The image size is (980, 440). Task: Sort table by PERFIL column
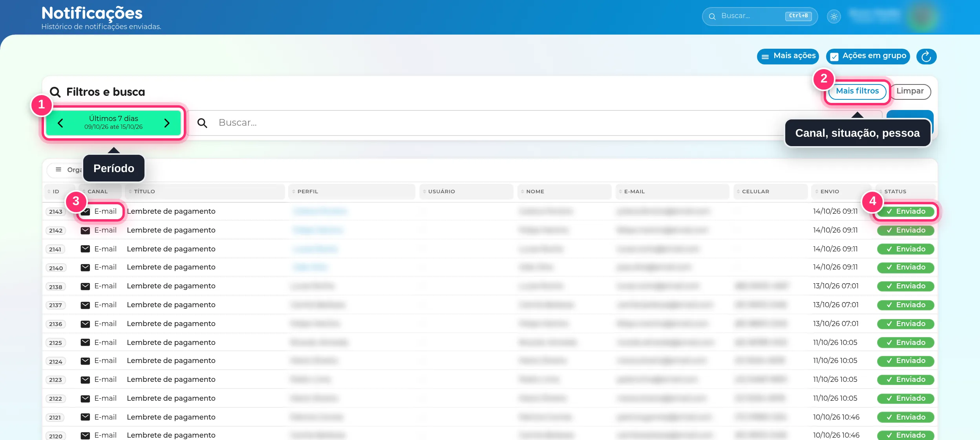(351, 192)
